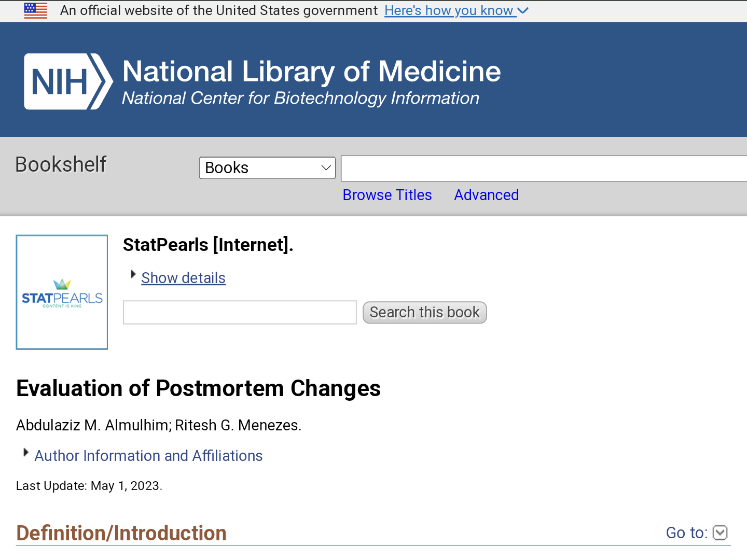Click the NIH logo

pos(67,81)
